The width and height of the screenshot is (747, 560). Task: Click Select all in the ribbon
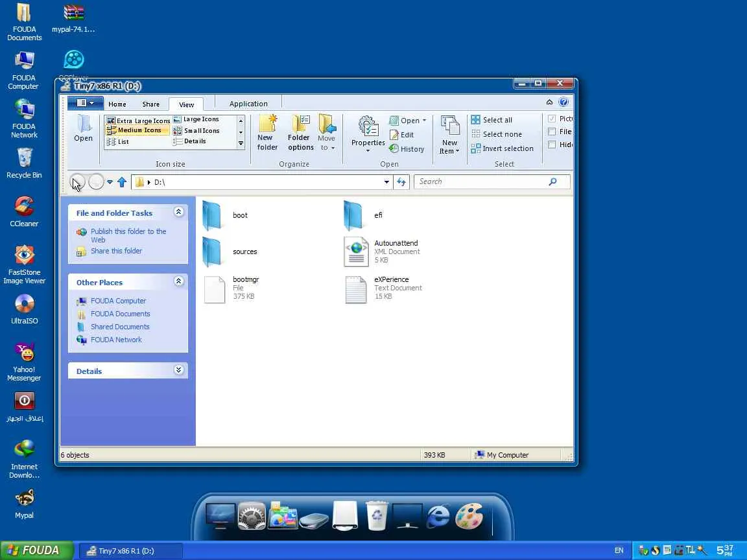coord(492,120)
